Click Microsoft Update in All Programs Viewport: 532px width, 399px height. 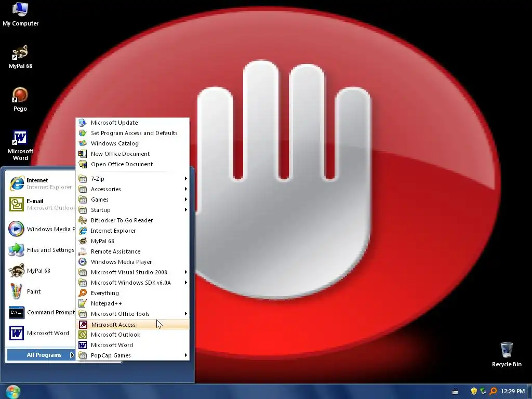132,123
